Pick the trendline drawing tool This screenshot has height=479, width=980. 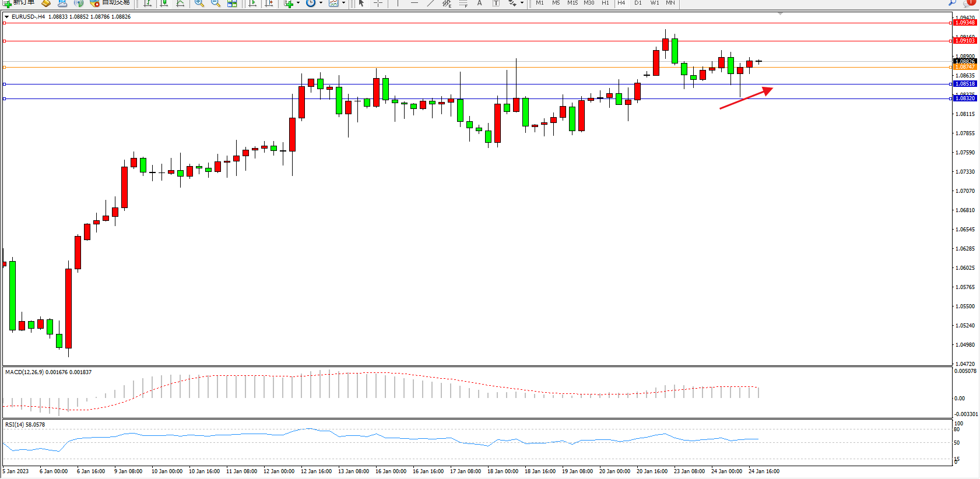tap(430, 3)
